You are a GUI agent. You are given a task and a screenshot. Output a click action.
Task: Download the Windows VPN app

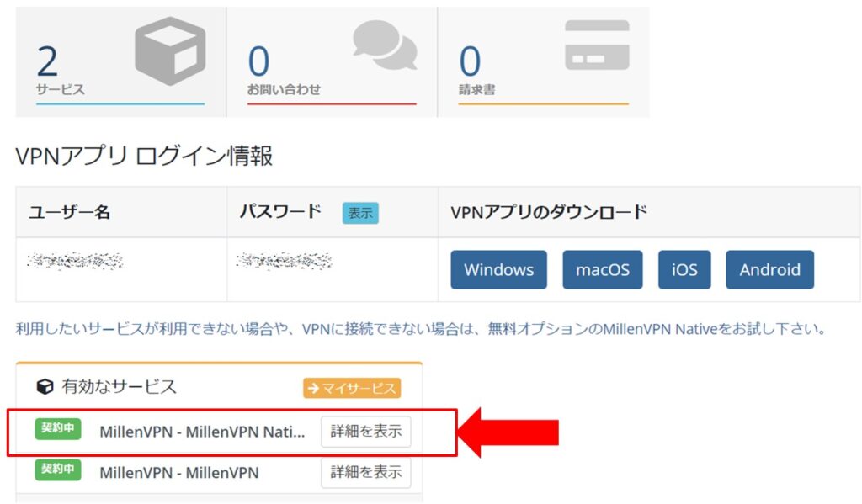point(498,269)
